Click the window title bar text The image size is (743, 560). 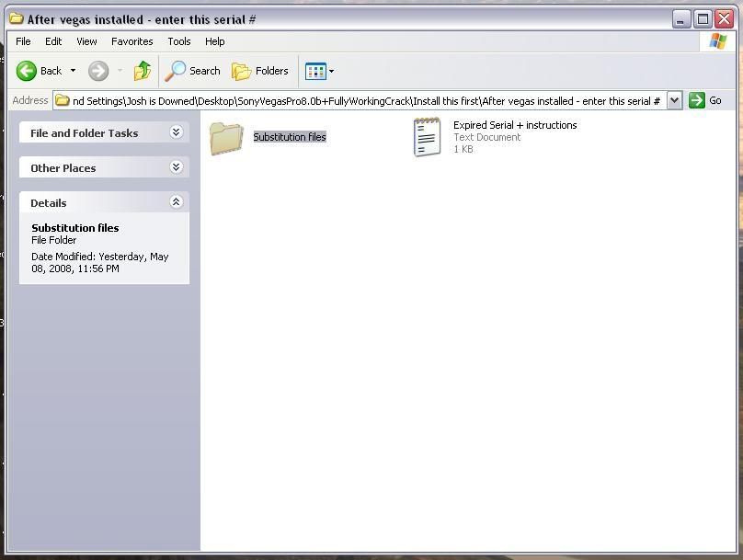point(142,19)
